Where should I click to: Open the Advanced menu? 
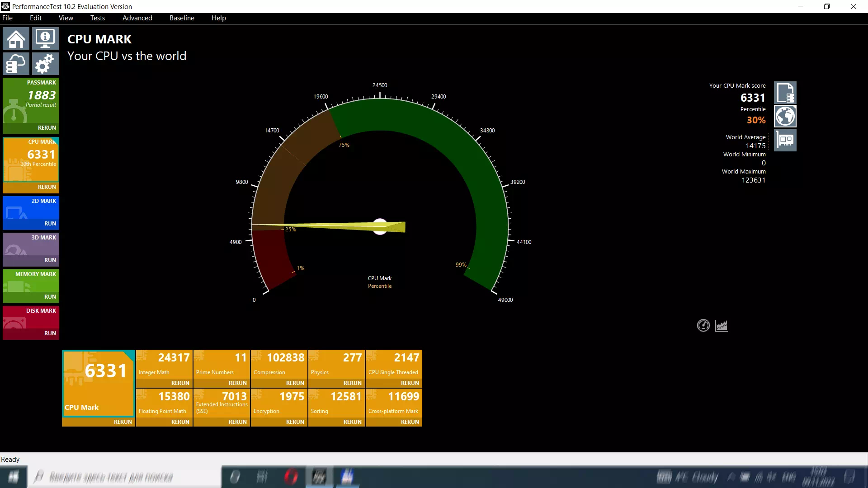click(x=137, y=18)
